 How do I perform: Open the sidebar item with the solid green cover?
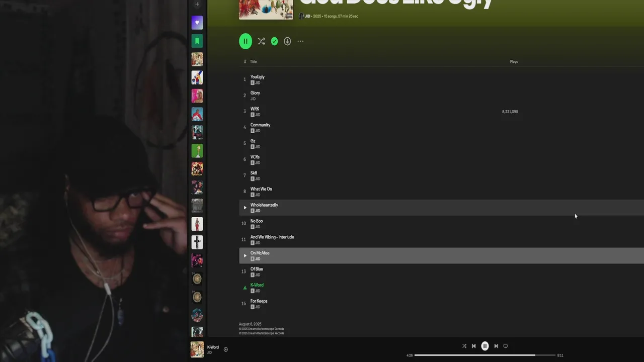pyautogui.click(x=197, y=150)
